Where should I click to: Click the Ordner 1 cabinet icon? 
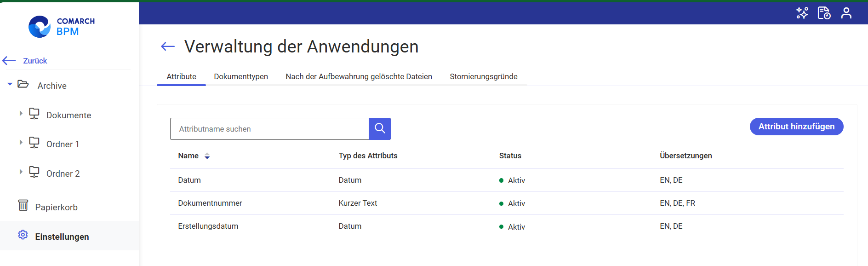[34, 143]
